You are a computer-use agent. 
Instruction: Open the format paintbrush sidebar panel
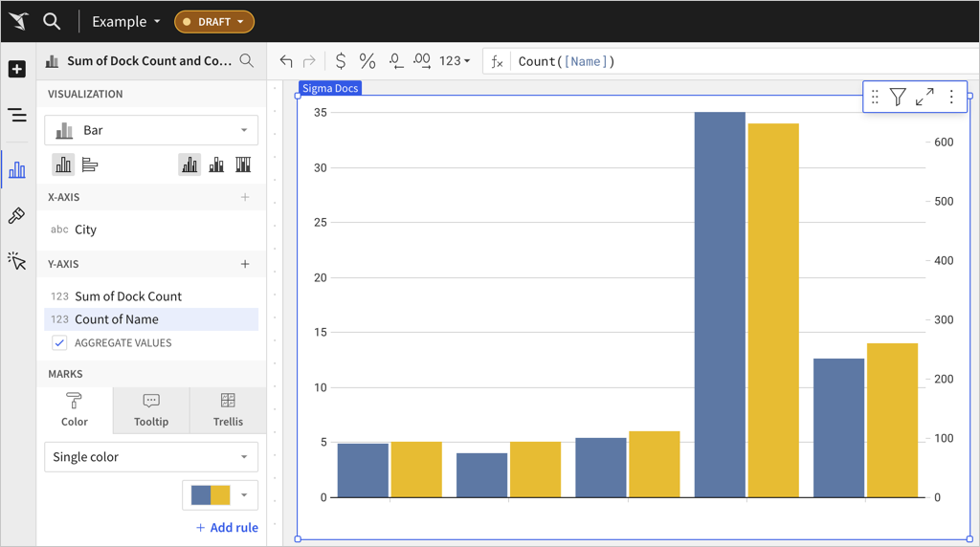(x=17, y=216)
